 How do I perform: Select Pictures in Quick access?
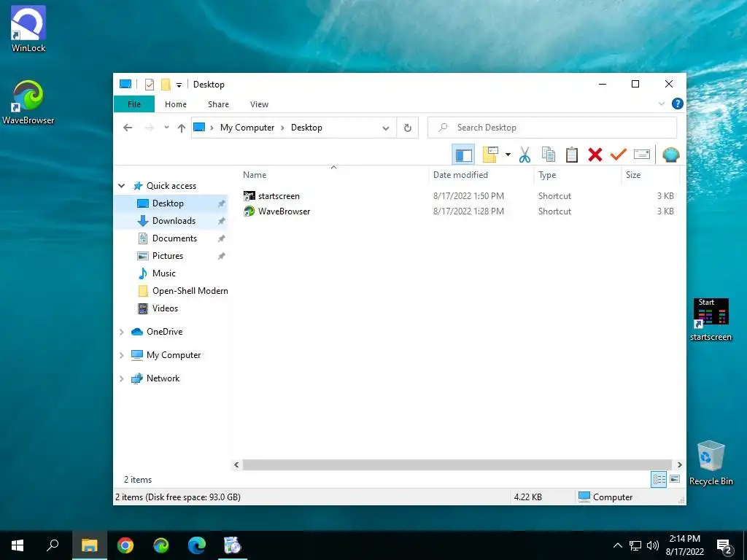tap(171, 256)
